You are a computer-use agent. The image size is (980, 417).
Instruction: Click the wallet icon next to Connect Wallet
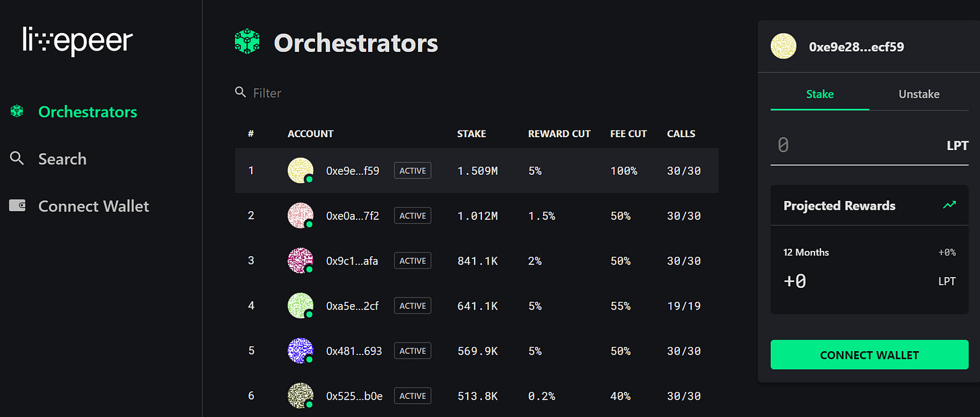17,206
